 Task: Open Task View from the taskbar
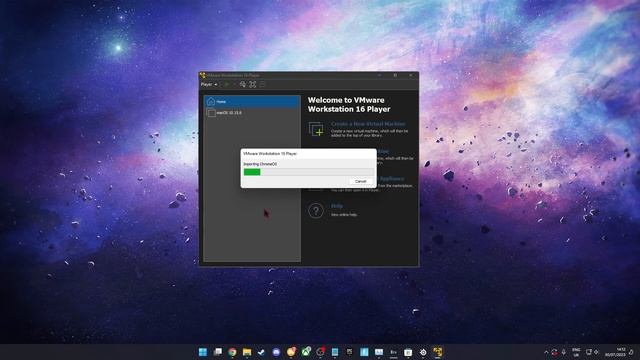pyautogui.click(x=218, y=352)
